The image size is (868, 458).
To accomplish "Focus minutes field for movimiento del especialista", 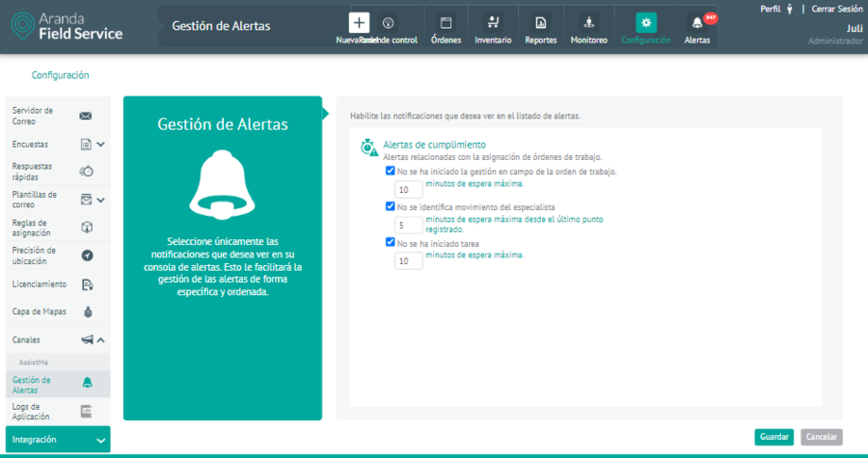I will (409, 225).
